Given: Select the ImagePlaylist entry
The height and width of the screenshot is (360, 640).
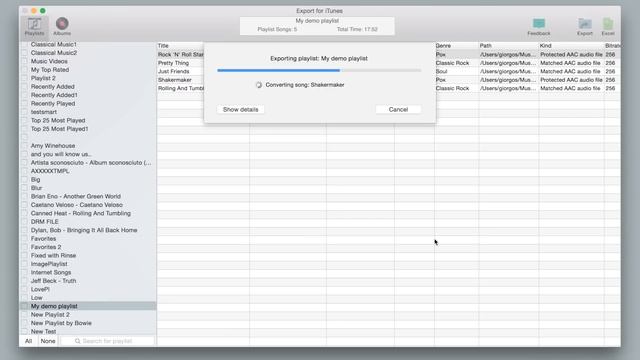Looking at the screenshot, I should [49, 264].
